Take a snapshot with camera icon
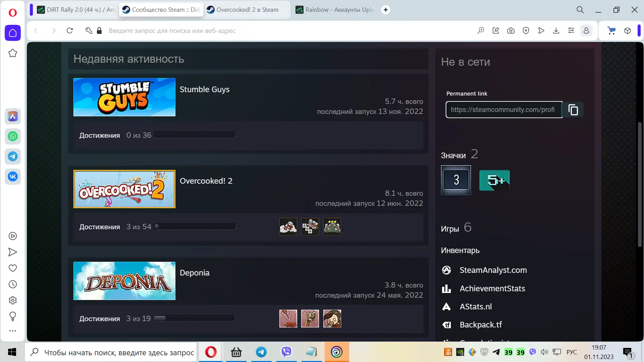The height and width of the screenshot is (362, 644). tap(511, 31)
